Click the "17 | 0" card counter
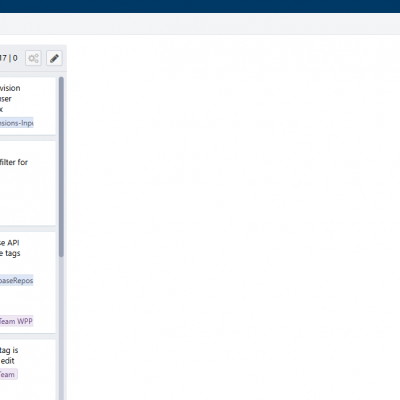 click(x=9, y=58)
